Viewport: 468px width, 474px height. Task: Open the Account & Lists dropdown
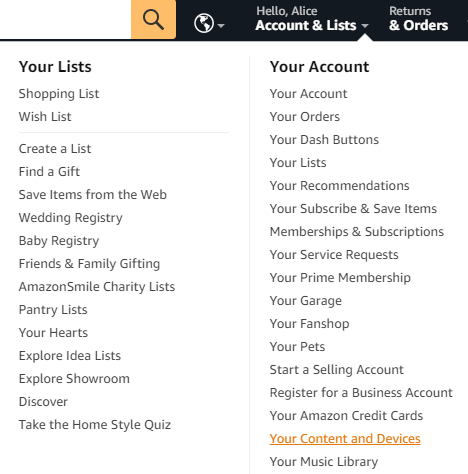pyautogui.click(x=312, y=19)
